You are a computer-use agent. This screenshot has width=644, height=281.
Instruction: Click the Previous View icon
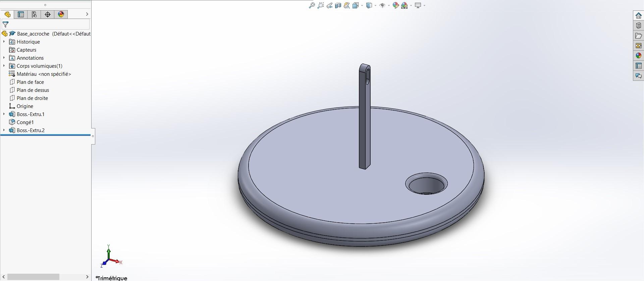(x=329, y=5)
